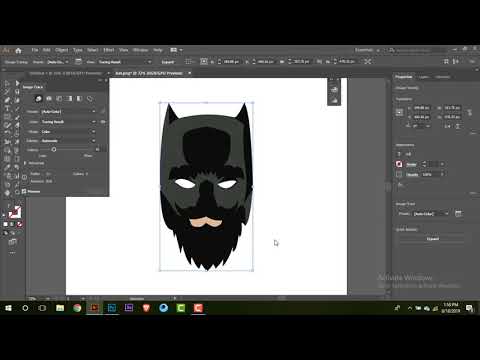Image resolution: width=480 pixels, height=360 pixels.
Task: Open the Window menu
Action: (x=140, y=50)
